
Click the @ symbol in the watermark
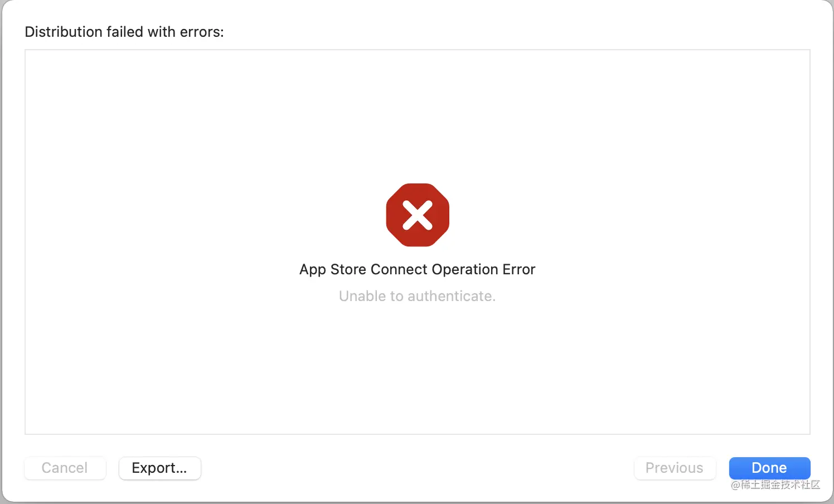[x=735, y=485]
